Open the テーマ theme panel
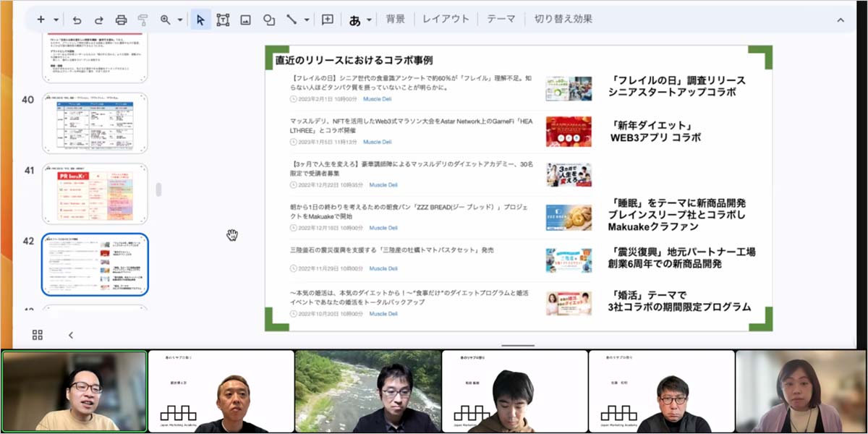Image resolution: width=868 pixels, height=434 pixels. coord(501,20)
